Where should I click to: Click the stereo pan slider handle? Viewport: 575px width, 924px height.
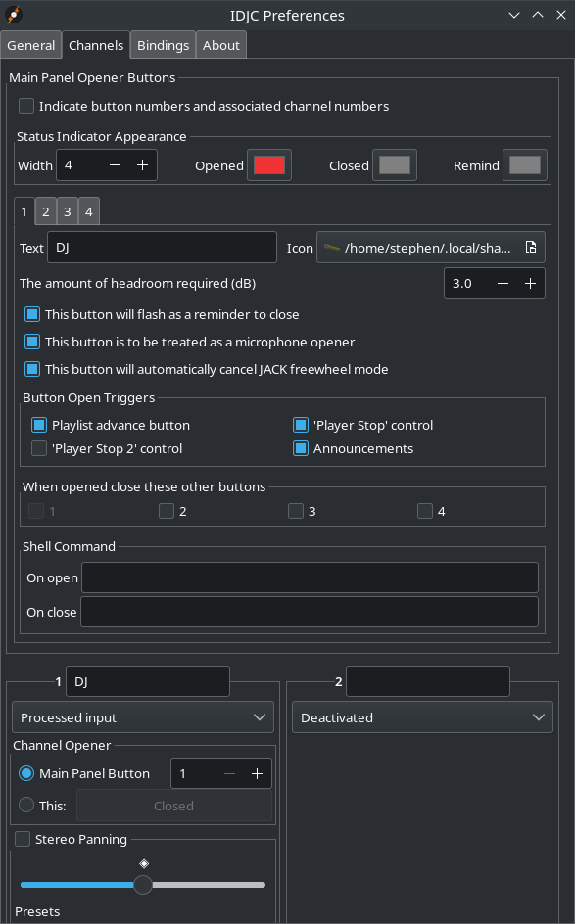coord(143,885)
